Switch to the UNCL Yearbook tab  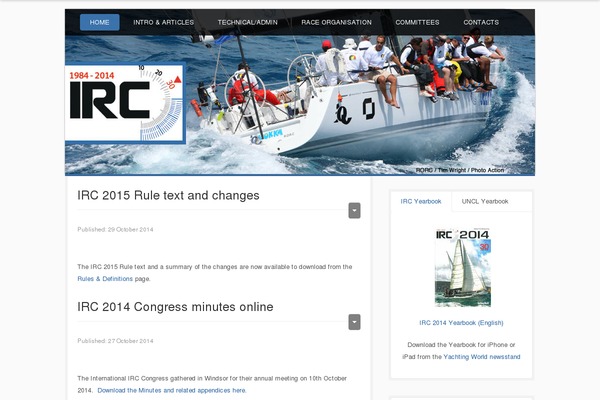point(485,201)
